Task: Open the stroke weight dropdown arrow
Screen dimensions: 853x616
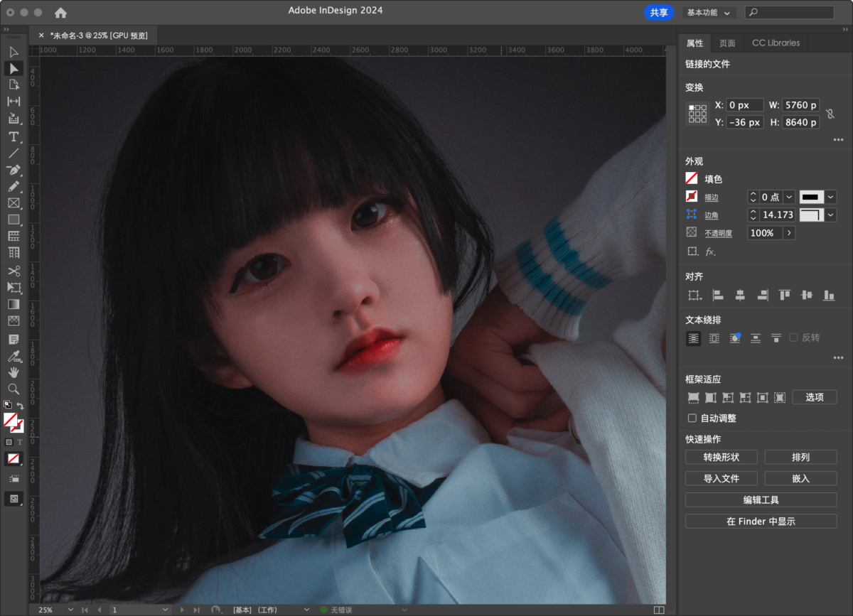Action: click(x=789, y=197)
